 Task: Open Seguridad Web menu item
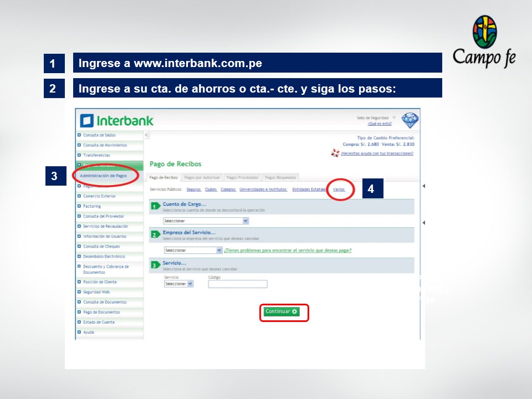tap(96, 292)
